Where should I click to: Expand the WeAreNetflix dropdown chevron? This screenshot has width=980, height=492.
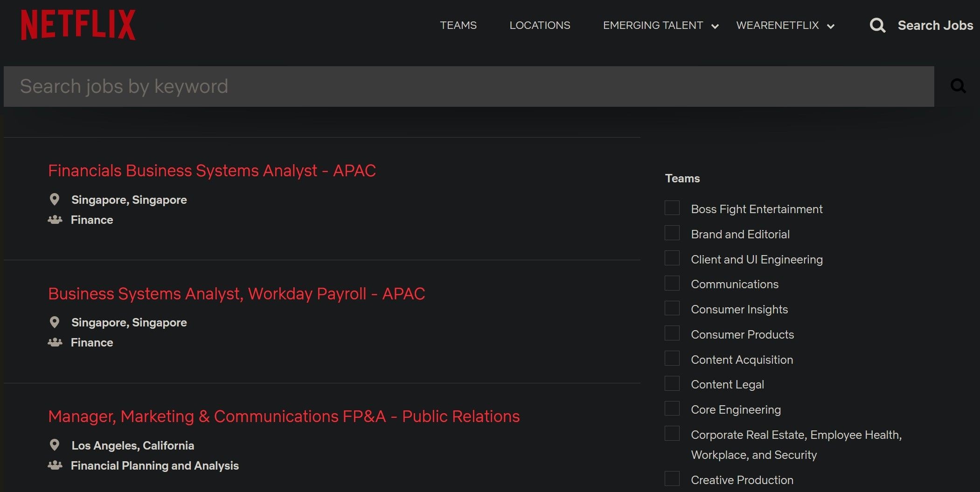pos(830,27)
